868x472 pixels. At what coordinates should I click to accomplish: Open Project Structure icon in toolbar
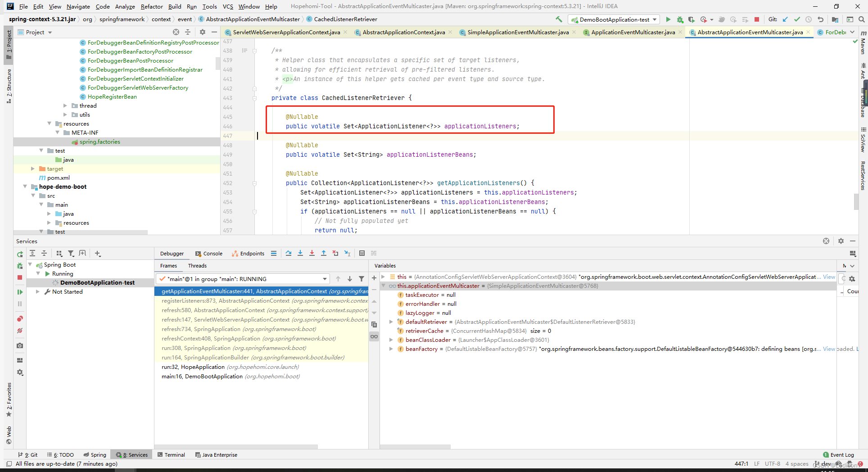(x=835, y=19)
